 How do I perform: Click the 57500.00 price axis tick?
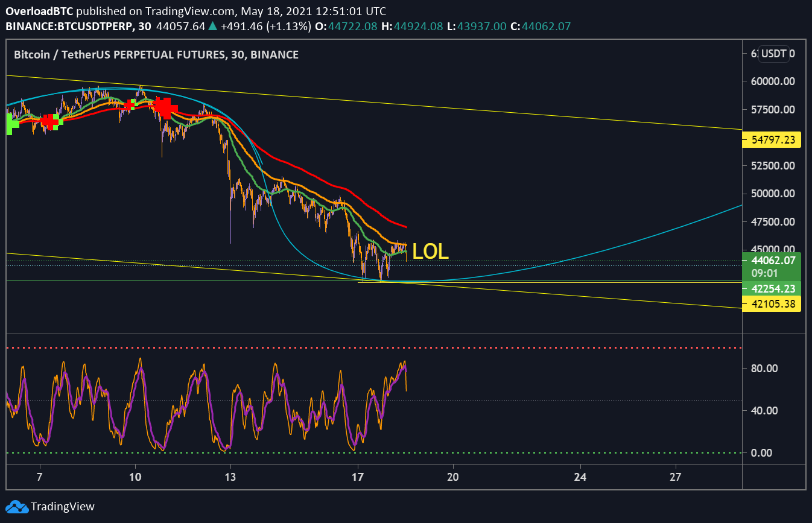point(772,109)
